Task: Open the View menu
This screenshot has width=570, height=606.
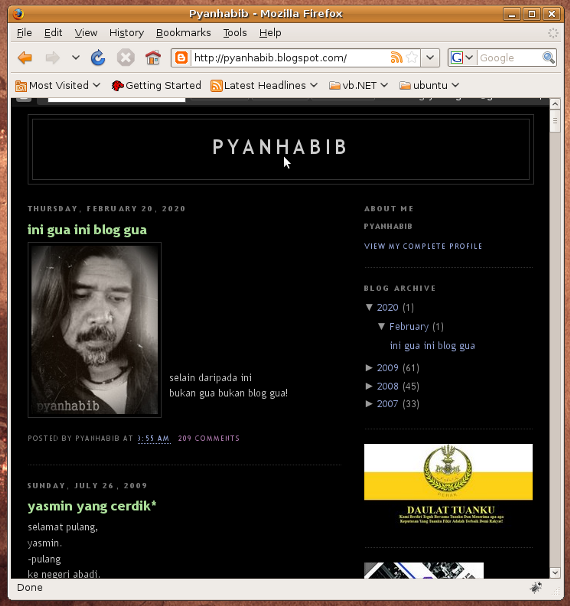Action: point(86,33)
